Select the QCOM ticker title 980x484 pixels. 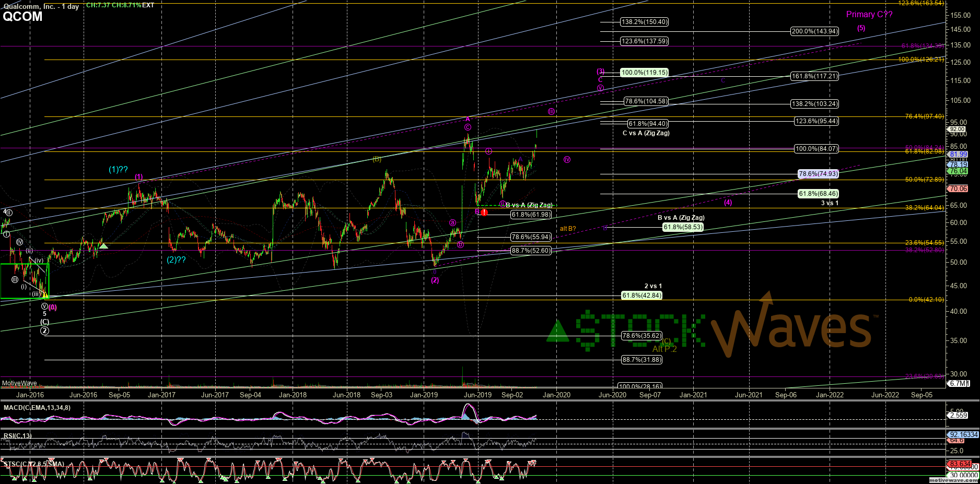[x=22, y=16]
